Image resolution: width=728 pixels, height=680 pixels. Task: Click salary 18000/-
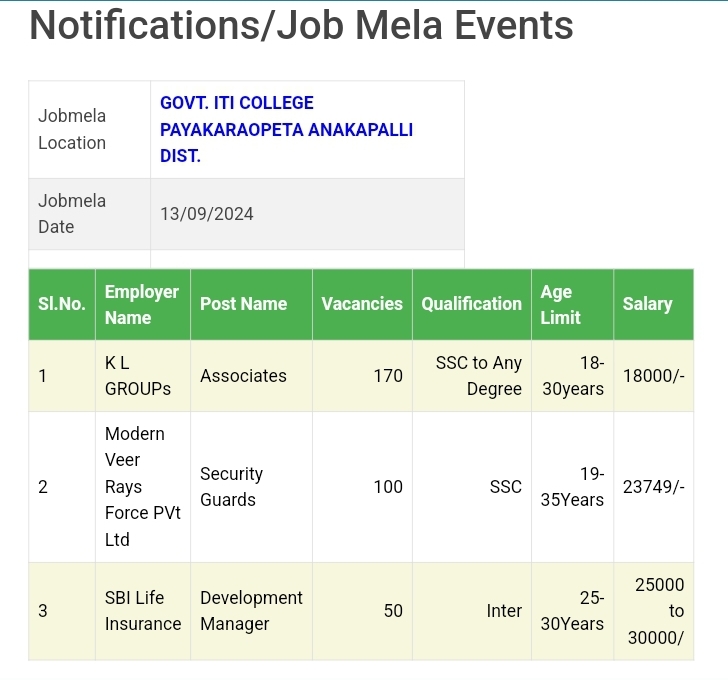[654, 376]
